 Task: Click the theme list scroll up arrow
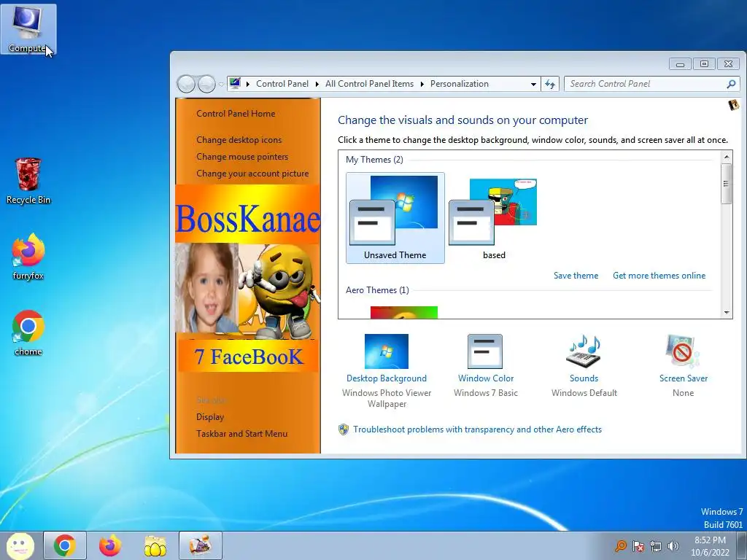726,157
